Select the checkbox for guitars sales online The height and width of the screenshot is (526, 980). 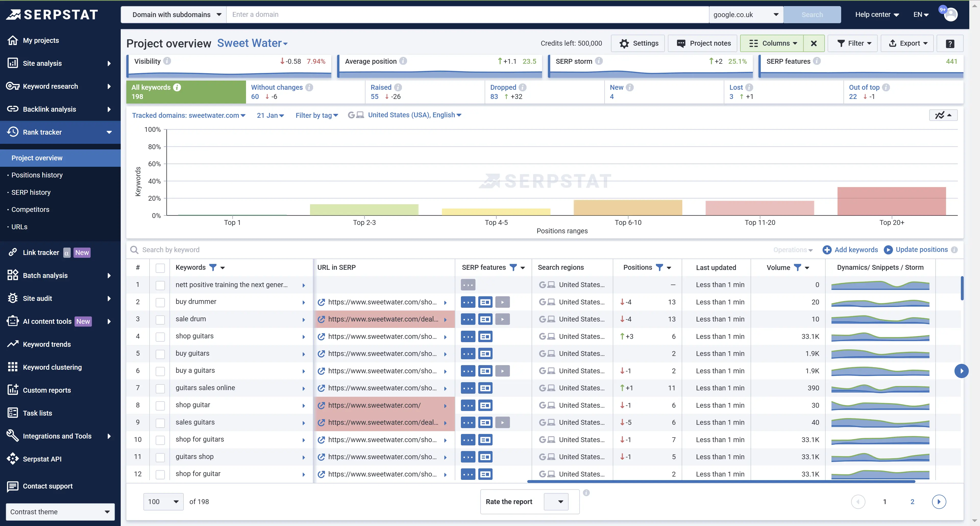tap(160, 388)
